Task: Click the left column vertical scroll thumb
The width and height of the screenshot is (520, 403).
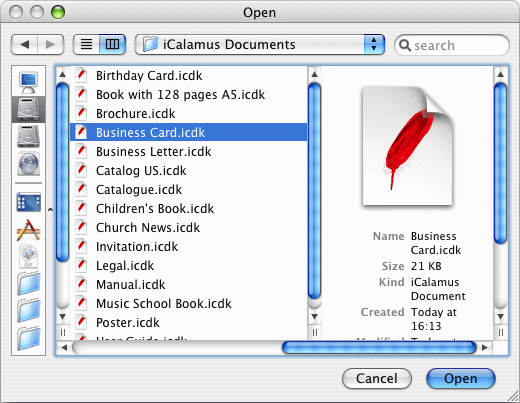Action: [x=62, y=172]
